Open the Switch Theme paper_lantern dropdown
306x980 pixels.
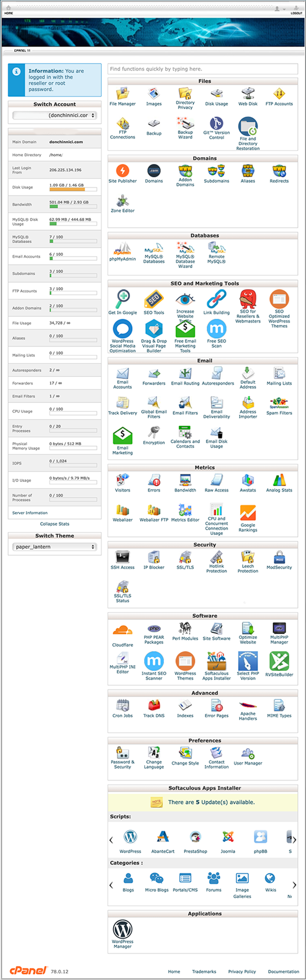[55, 547]
